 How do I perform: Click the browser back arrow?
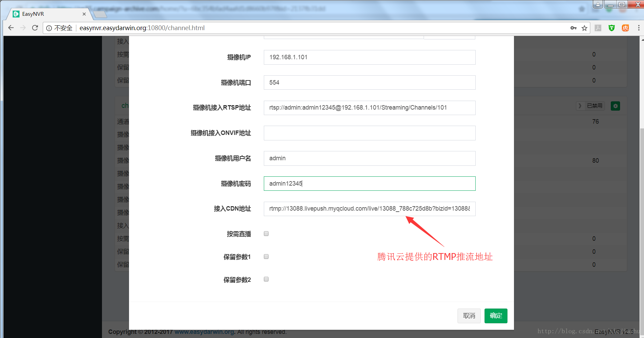(11, 28)
